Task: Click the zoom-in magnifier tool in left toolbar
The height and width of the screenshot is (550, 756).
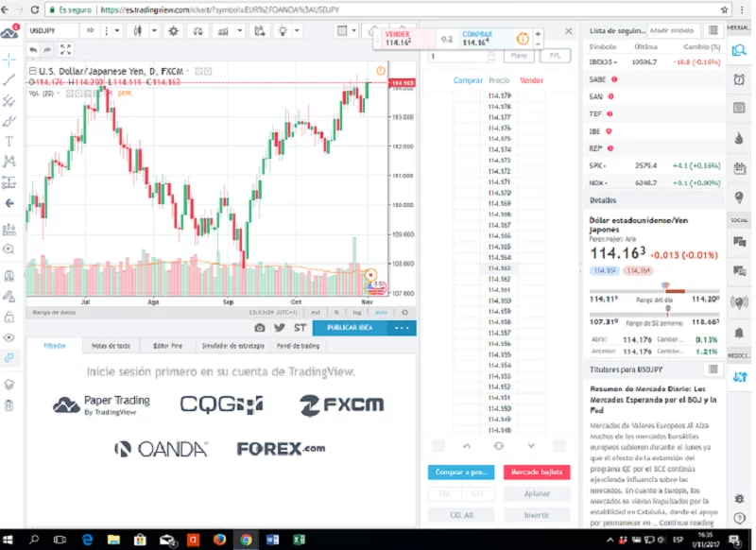Action: pyautogui.click(x=9, y=249)
